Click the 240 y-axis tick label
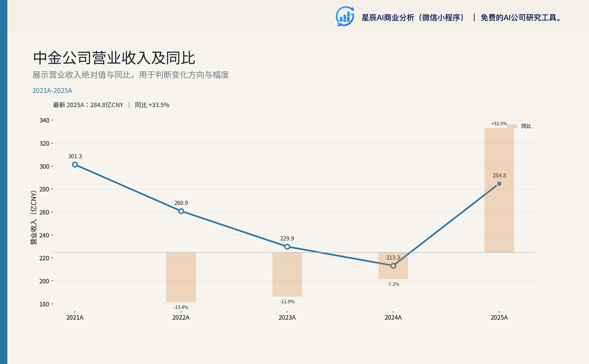Screen dimensions: 589x364 (44, 235)
